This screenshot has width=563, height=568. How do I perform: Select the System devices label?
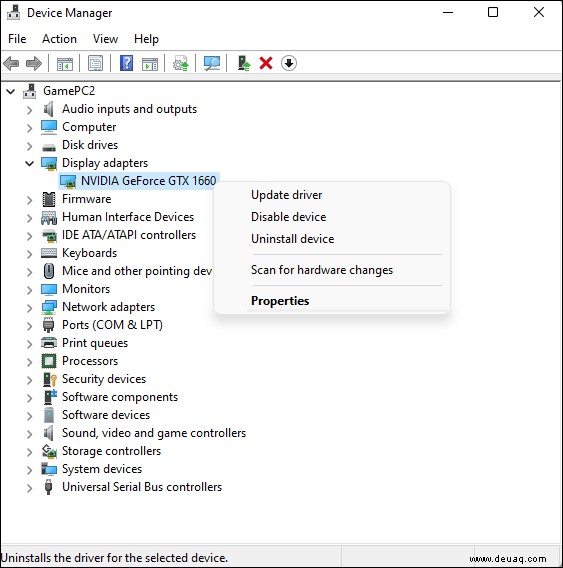click(x=102, y=469)
